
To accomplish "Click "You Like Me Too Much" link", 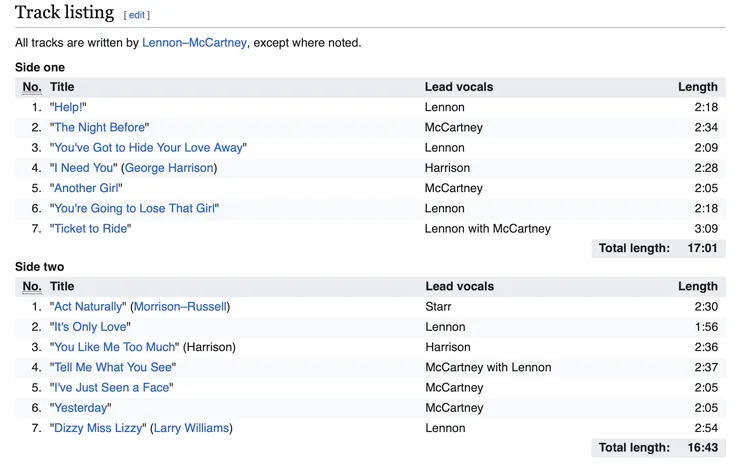I will (113, 347).
